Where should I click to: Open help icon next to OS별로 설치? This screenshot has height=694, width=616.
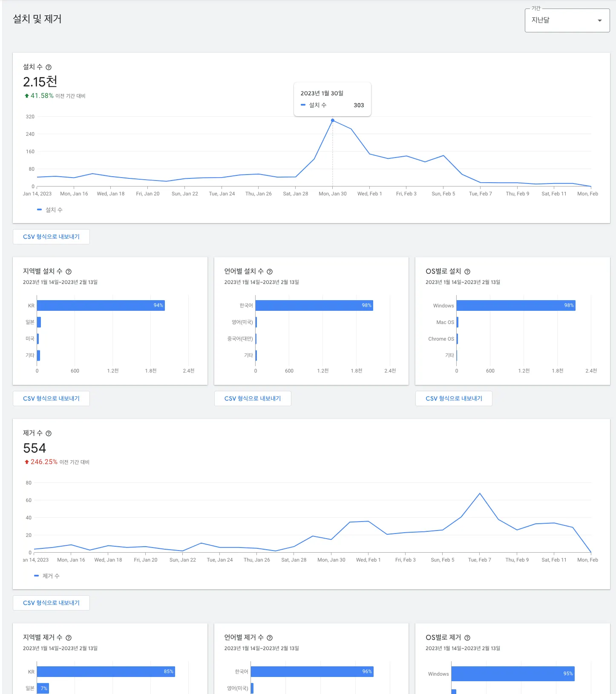point(467,272)
